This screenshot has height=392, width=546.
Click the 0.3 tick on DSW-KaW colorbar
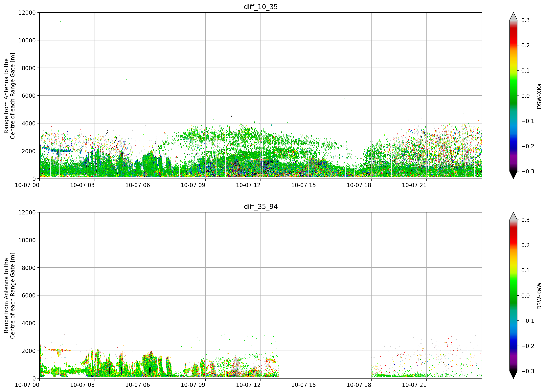(x=525, y=220)
